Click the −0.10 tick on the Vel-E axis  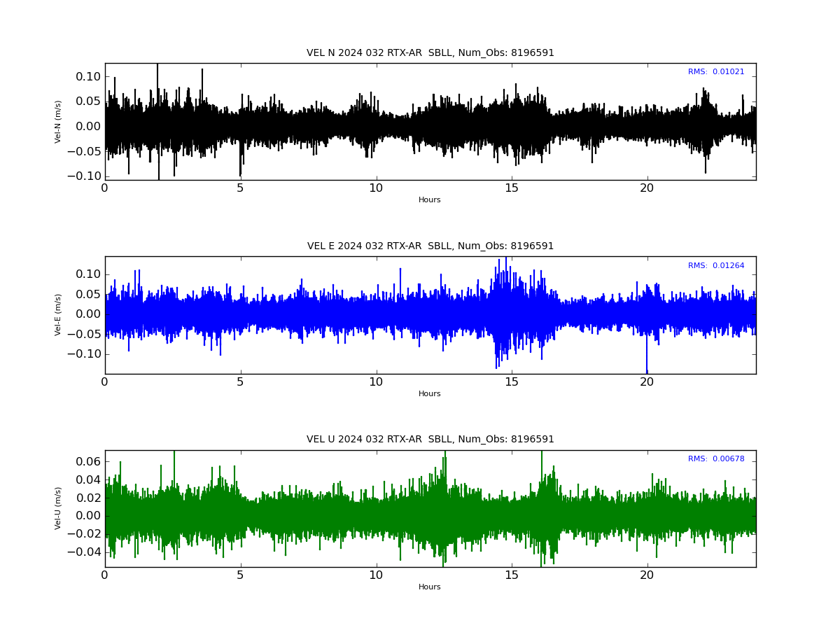85,354
